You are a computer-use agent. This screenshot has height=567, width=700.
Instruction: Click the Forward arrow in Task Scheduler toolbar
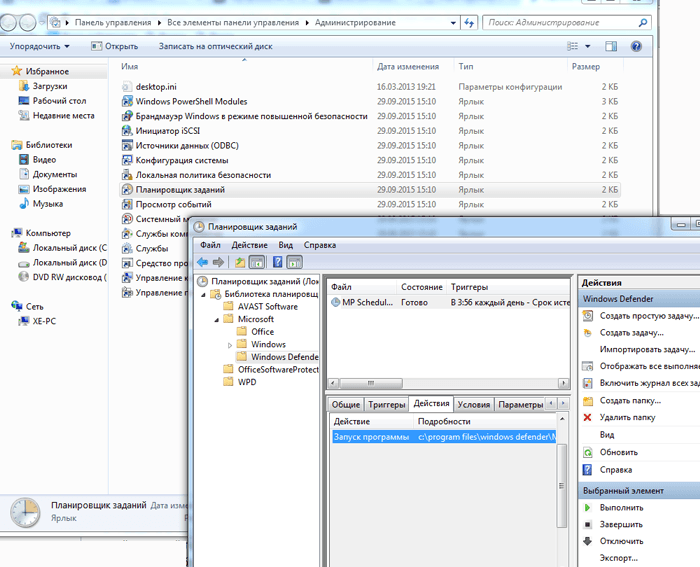(x=218, y=262)
